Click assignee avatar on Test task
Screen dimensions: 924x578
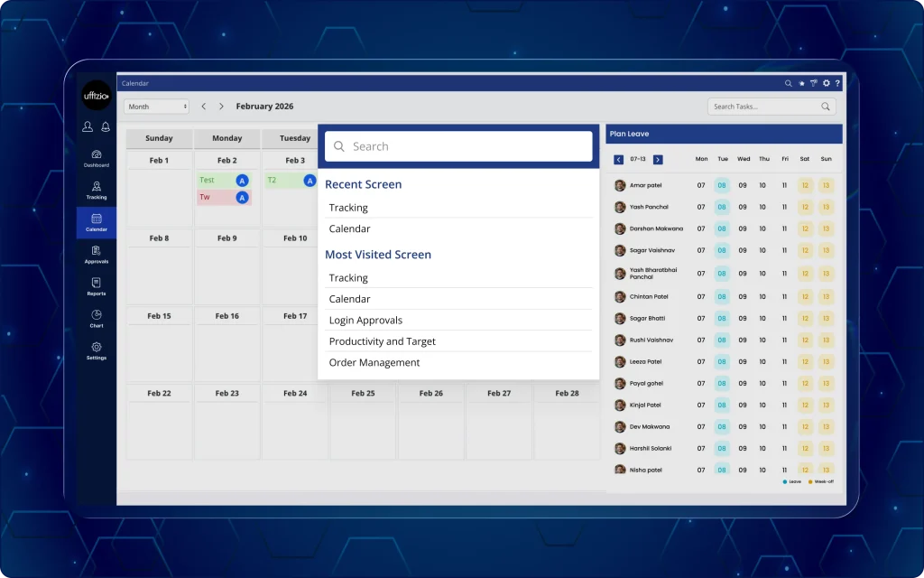tap(242, 181)
